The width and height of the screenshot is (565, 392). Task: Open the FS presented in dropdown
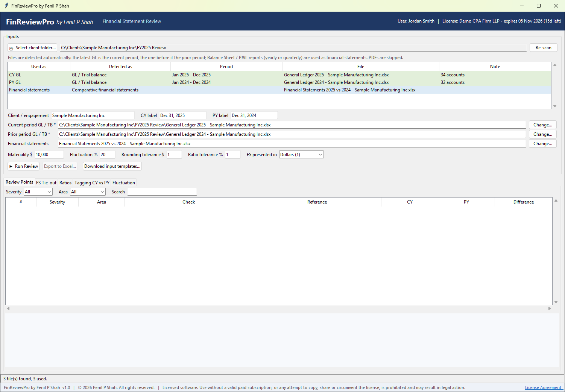[301, 155]
